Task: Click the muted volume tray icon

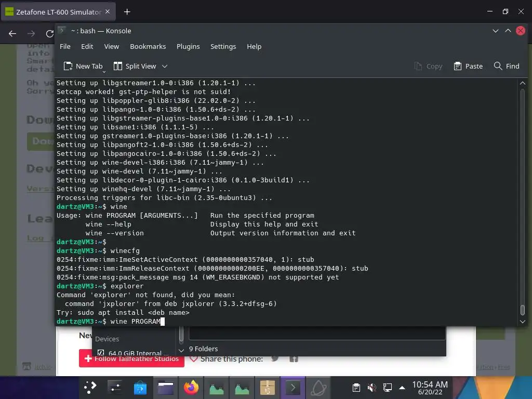Action: click(371, 388)
